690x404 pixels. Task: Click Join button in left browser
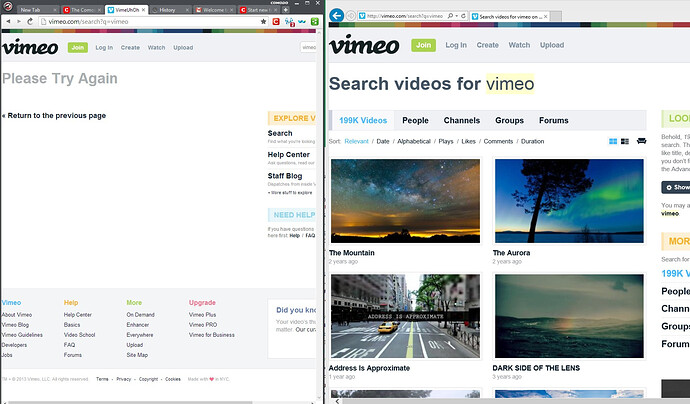point(77,48)
